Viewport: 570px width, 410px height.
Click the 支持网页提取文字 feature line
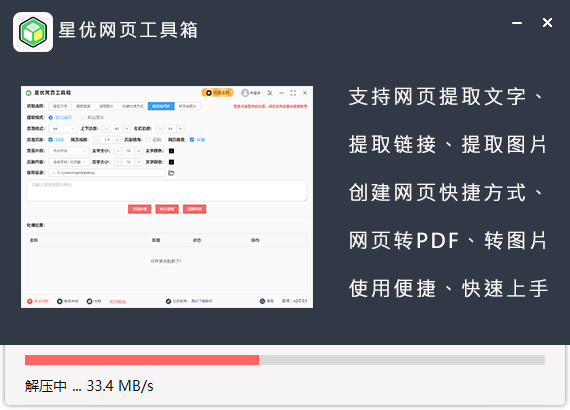click(x=447, y=97)
